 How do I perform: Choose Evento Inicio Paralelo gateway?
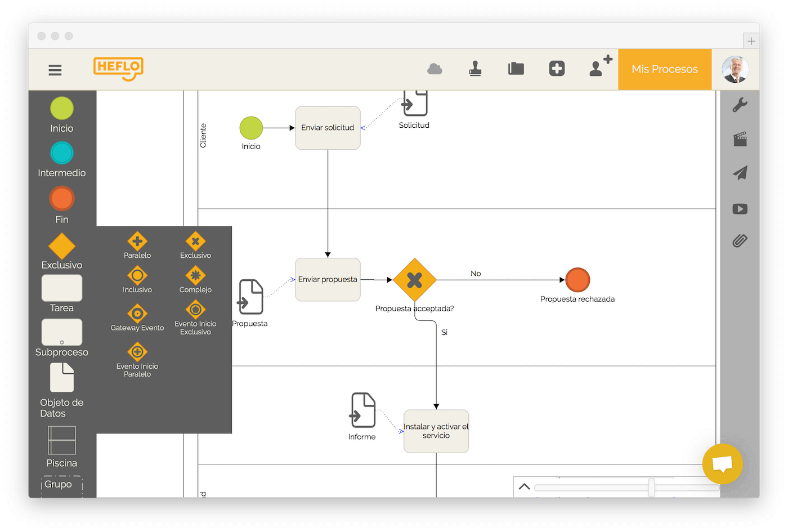coord(137,352)
